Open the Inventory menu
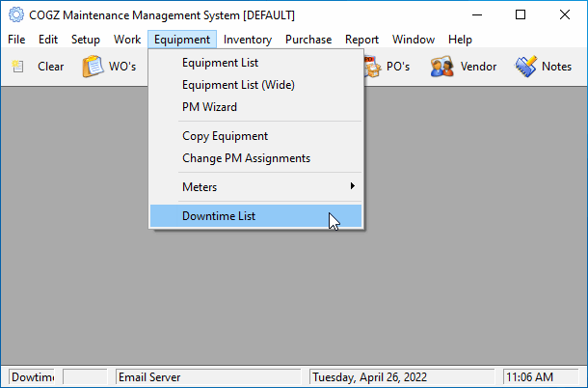The height and width of the screenshot is (388, 588). 248,40
